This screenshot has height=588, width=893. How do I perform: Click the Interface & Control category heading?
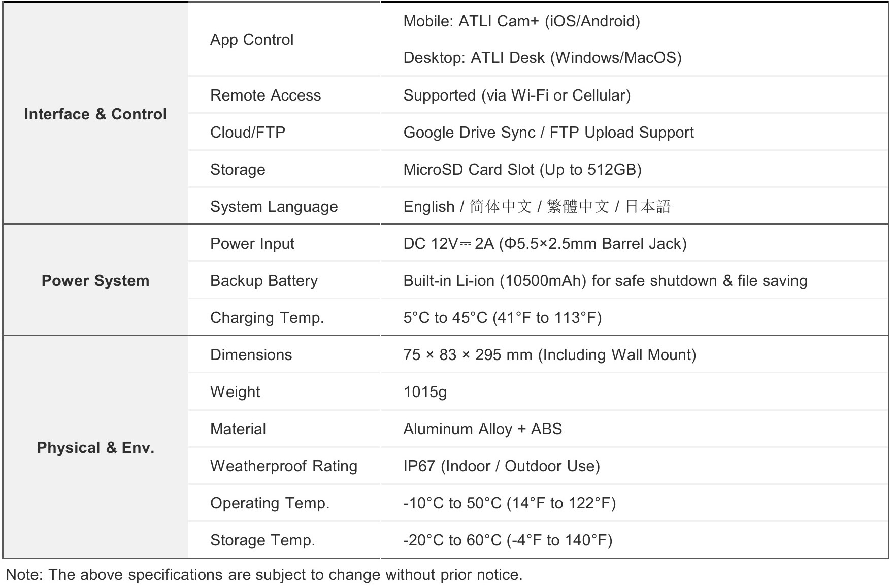(95, 114)
